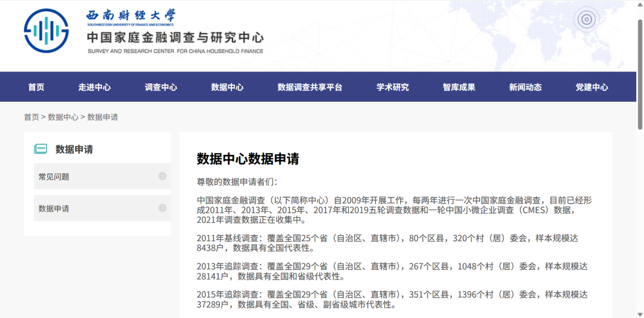Go to 新闻动态 page

click(x=525, y=87)
